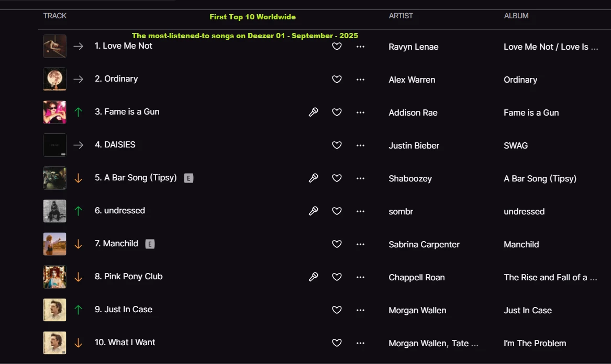Open lyrics for Pink Pony Club
This screenshot has width=611, height=364.
(x=313, y=277)
